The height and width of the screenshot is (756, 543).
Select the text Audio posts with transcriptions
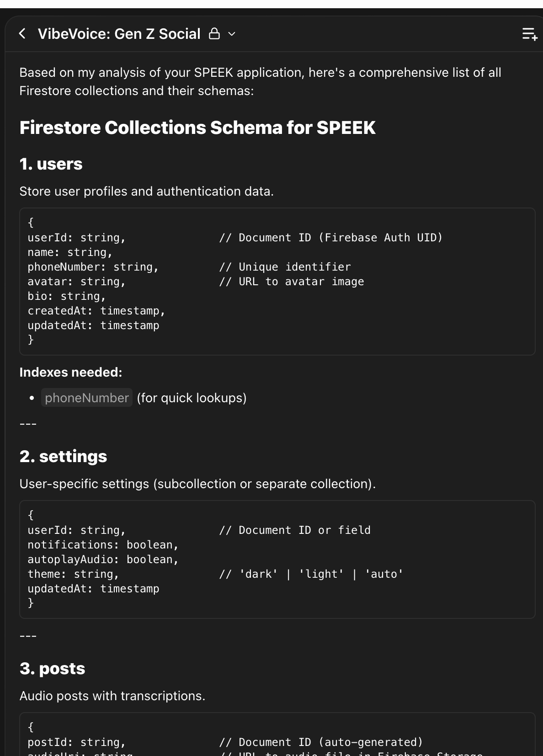pos(112,696)
